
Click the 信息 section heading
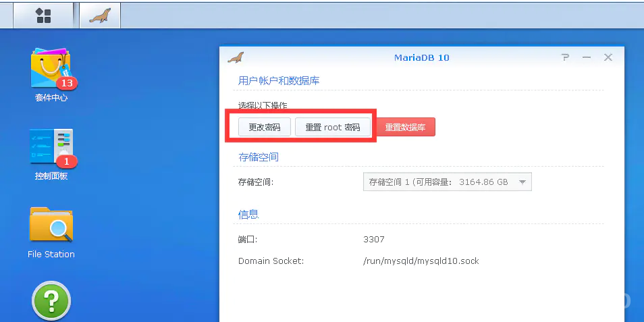tap(248, 215)
